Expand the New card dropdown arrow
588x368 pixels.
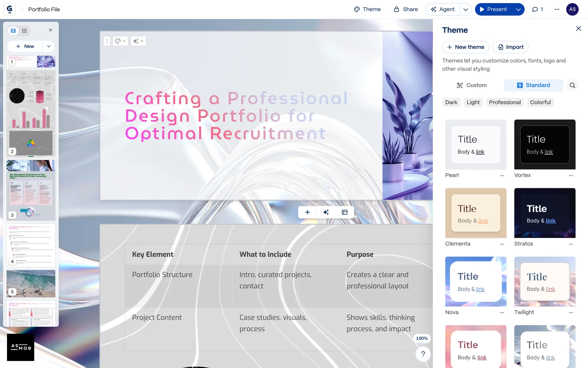point(49,46)
